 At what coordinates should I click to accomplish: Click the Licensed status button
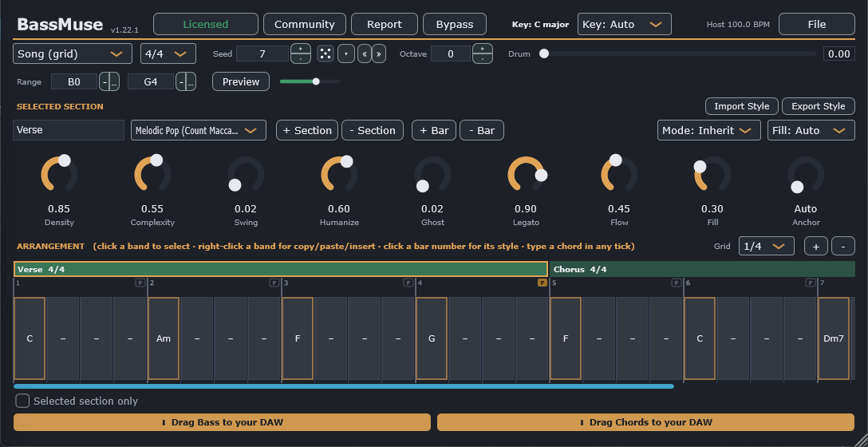(205, 25)
